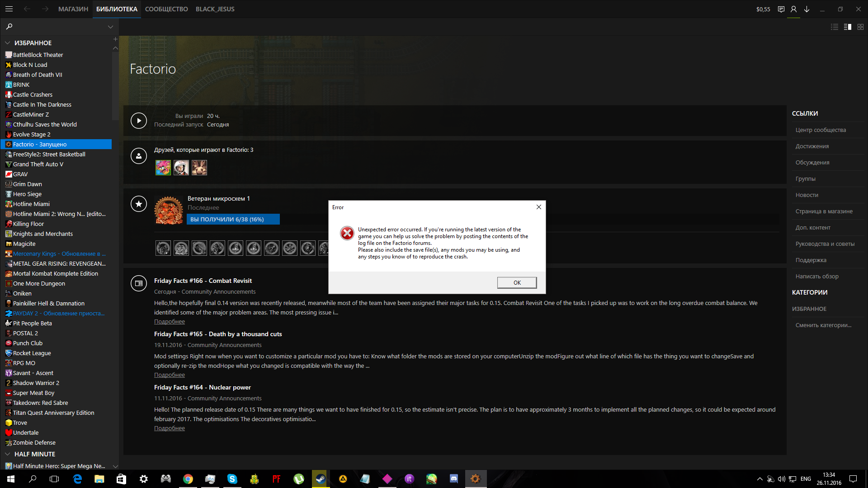Viewport: 868px width, 488px height.
Task: Click the achievements star circle icon
Action: pyautogui.click(x=139, y=204)
